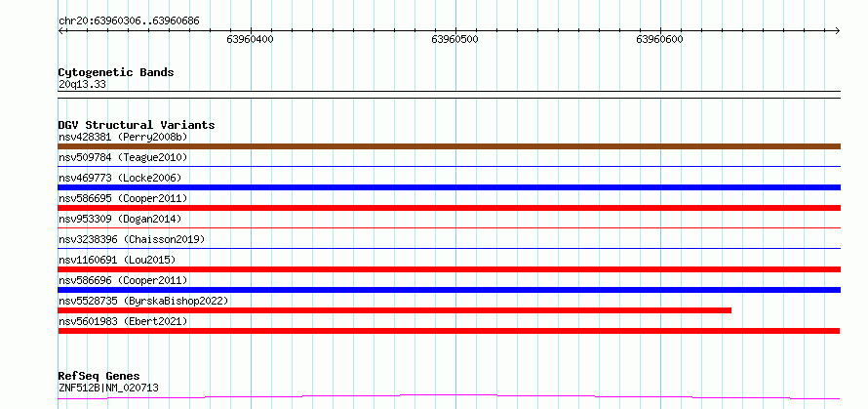Open the RefSeq Genes track heading
868x409 pixels.
pos(99,377)
